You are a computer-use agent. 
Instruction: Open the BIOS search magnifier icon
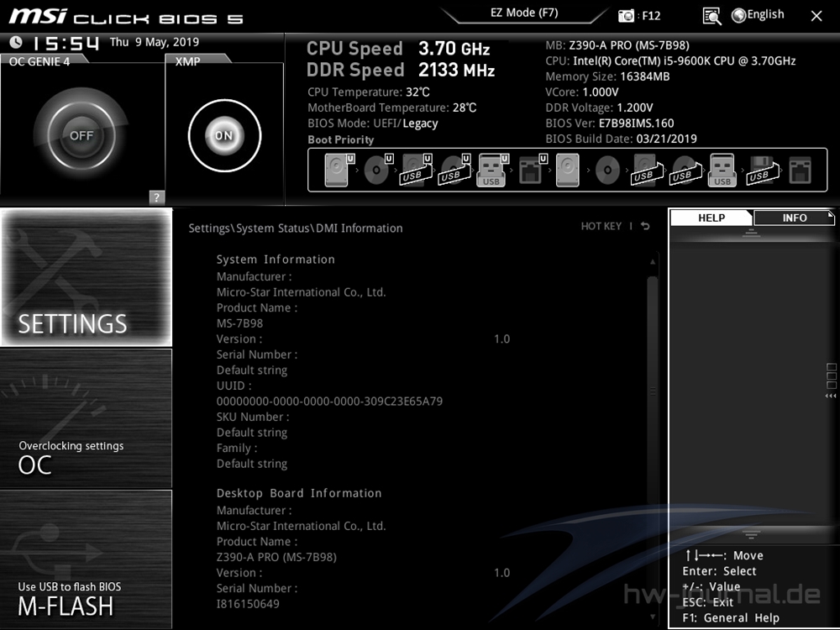711,16
